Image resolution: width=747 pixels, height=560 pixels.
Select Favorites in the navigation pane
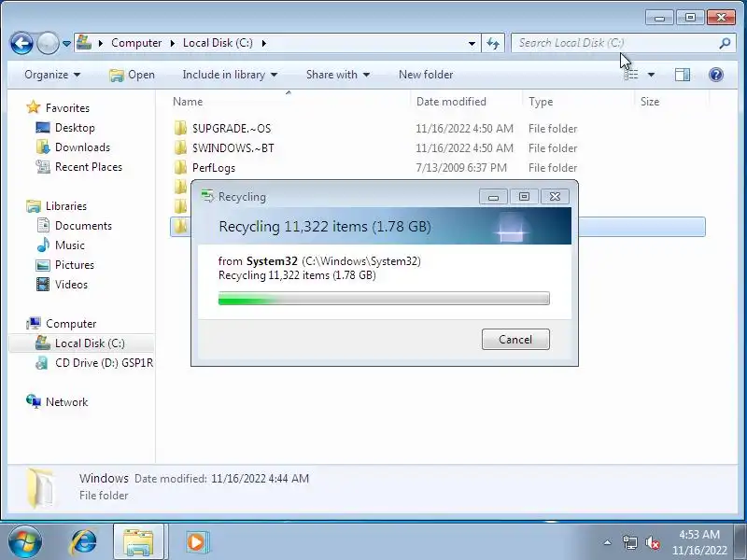(67, 108)
